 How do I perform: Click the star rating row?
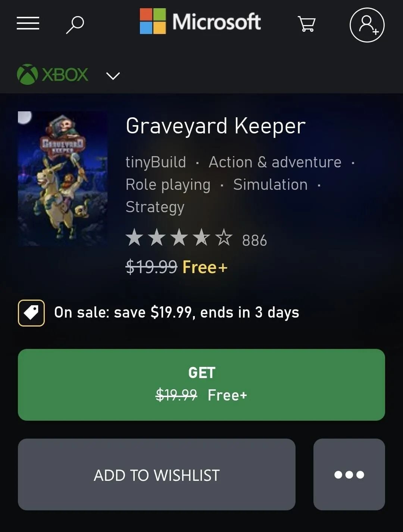pos(179,238)
